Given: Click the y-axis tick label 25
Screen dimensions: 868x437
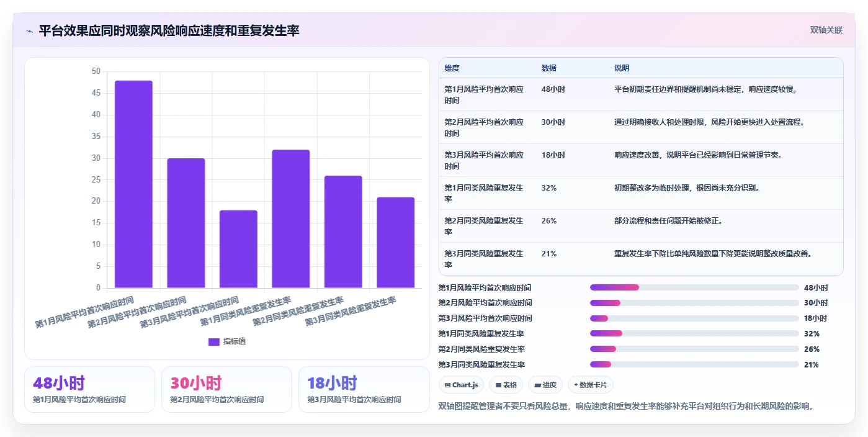Looking at the screenshot, I should click(x=96, y=180).
